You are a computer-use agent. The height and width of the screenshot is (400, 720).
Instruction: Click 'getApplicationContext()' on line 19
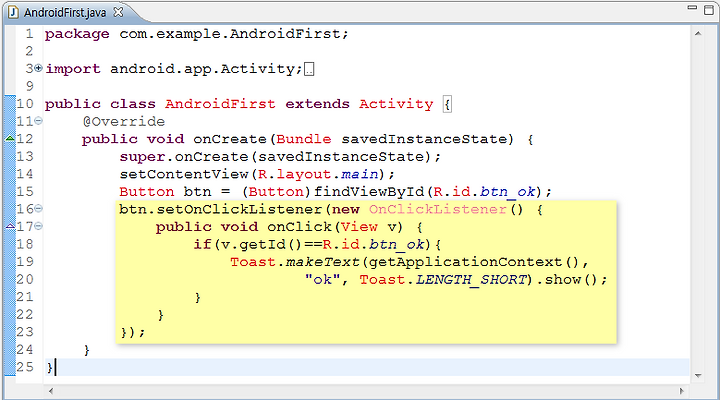474,262
